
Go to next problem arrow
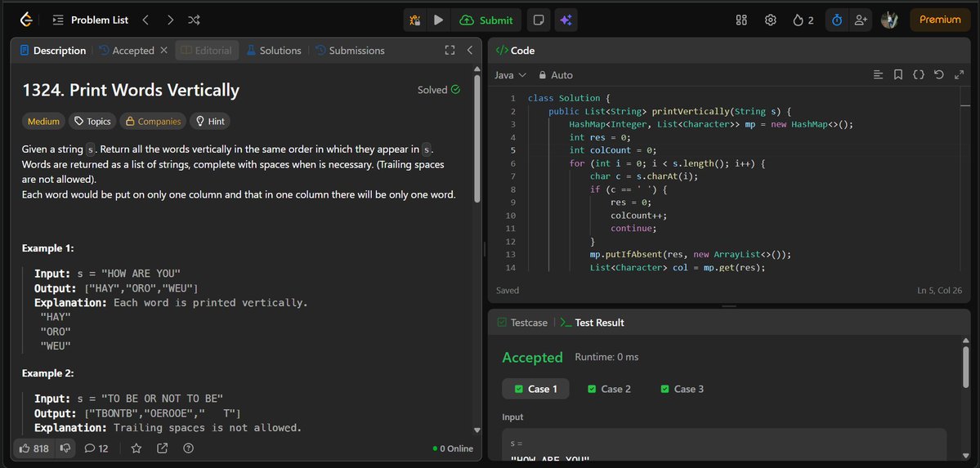pyautogui.click(x=170, y=20)
